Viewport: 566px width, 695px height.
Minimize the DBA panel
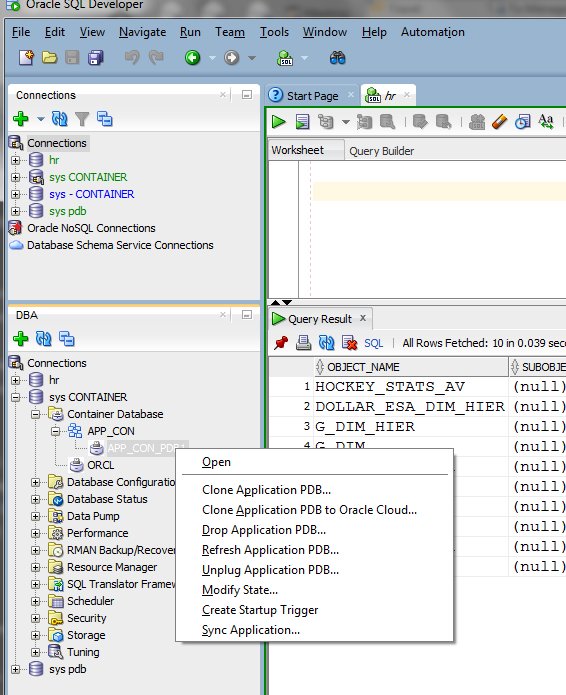pyautogui.click(x=247, y=315)
